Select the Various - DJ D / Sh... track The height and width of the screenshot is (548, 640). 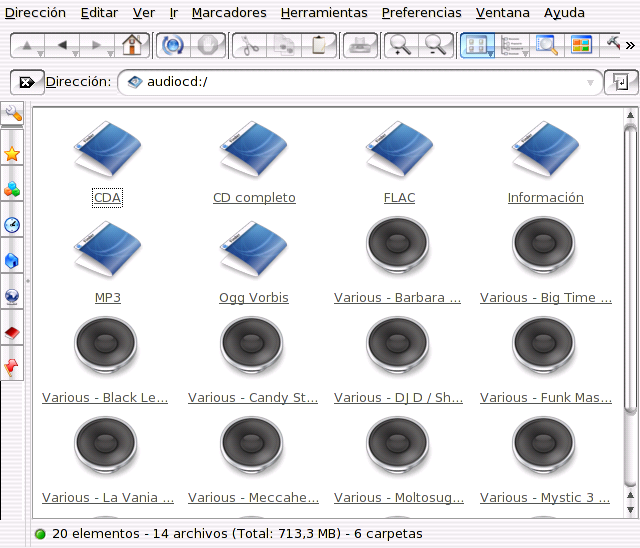pos(398,361)
